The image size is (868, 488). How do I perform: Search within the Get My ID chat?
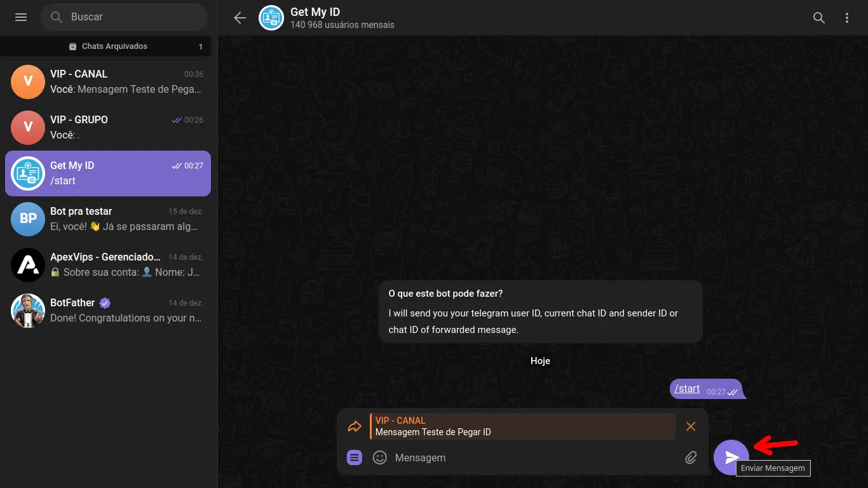tap(819, 18)
